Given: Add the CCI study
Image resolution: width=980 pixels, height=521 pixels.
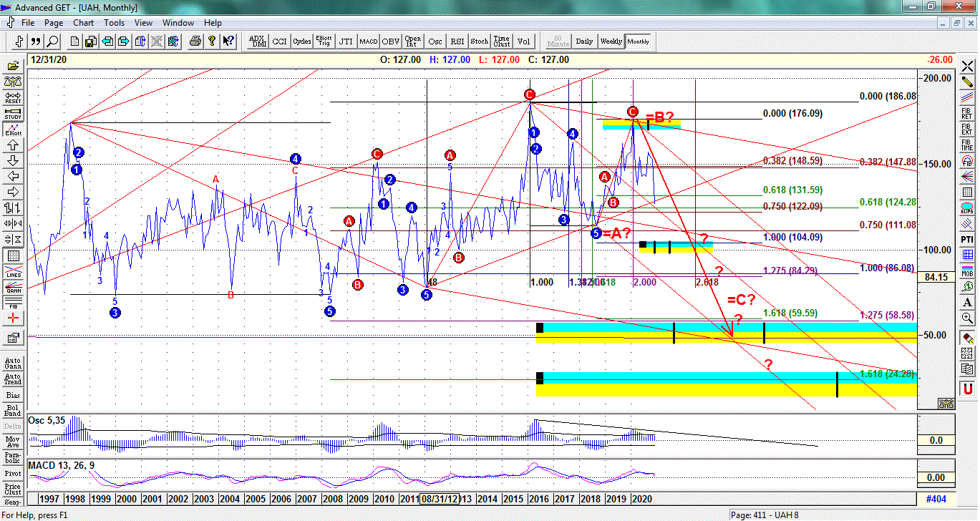Looking at the screenshot, I should (x=279, y=41).
